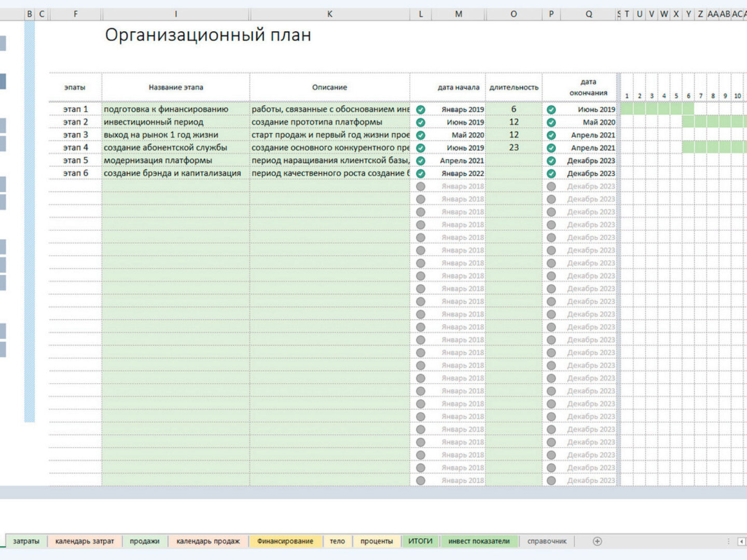Image resolution: width=747 pixels, height=560 pixels.
Task: Switch to the Финансирование sheet tab
Action: click(285, 541)
